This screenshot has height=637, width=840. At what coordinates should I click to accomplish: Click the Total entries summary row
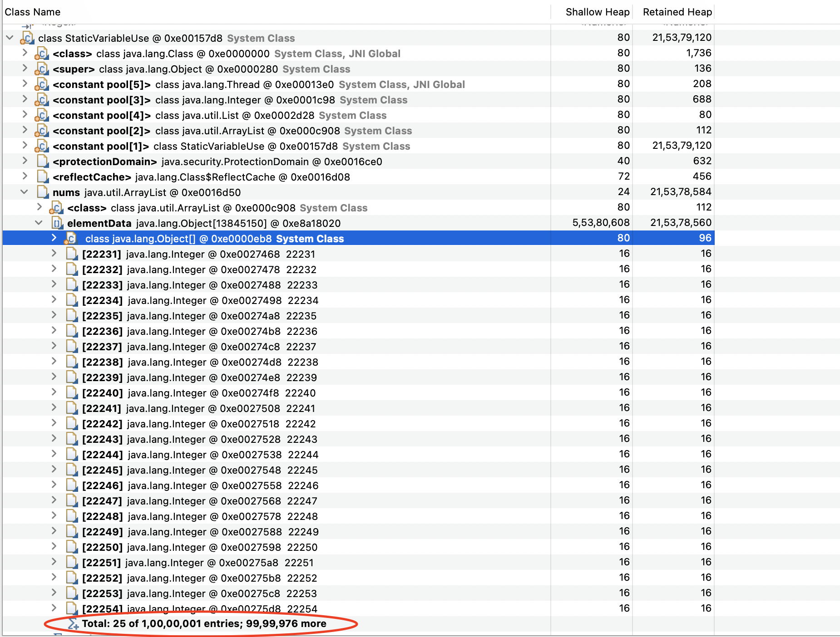200,623
